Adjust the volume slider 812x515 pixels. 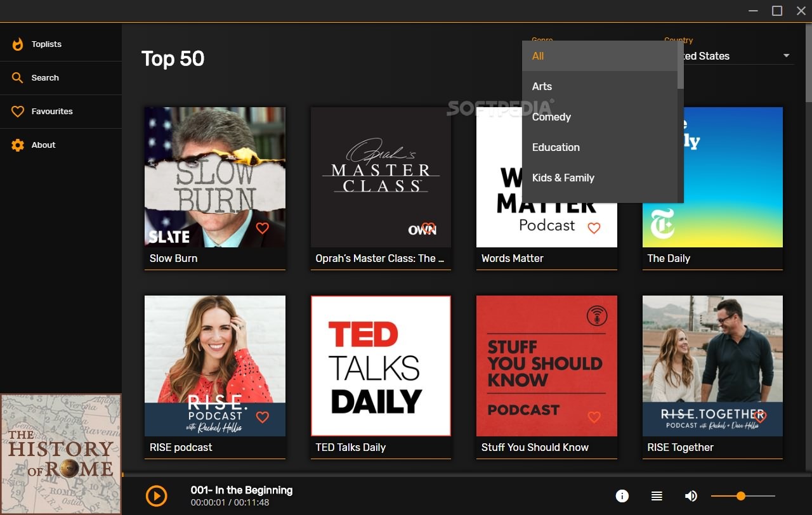(743, 496)
